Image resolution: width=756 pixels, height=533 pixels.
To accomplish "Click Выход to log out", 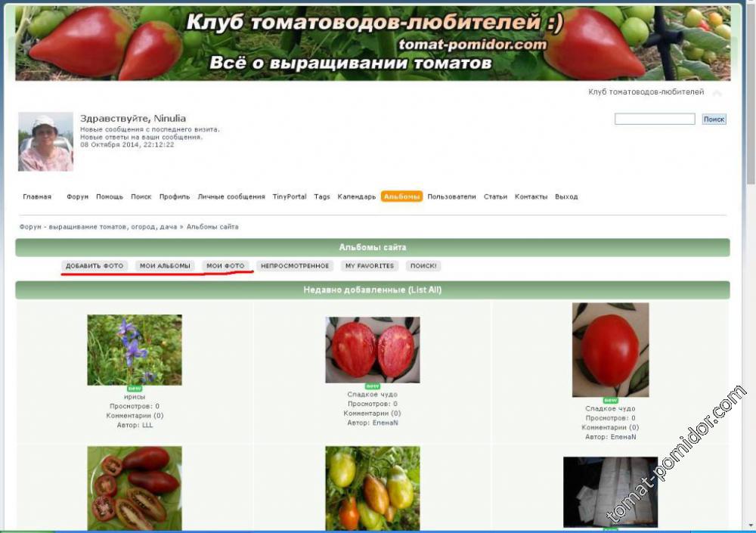I will point(566,197).
